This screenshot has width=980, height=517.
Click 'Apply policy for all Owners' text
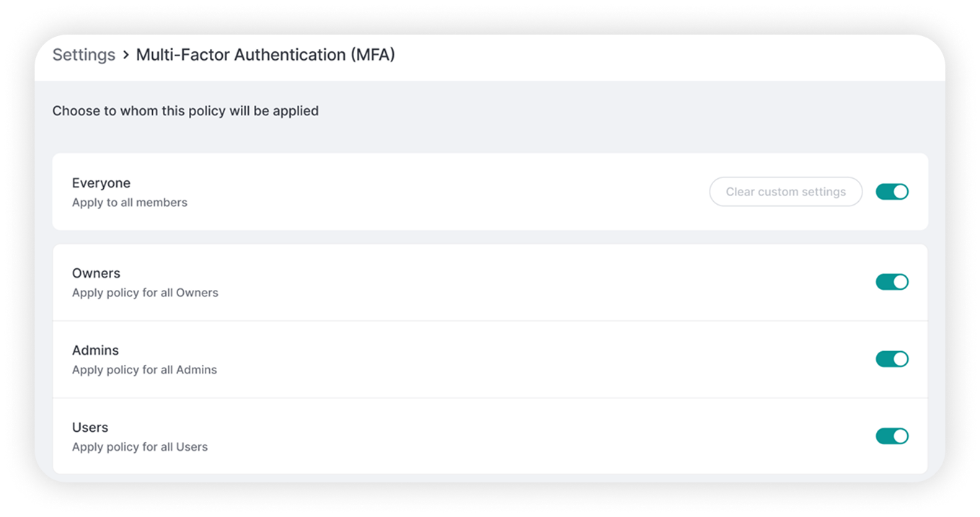point(145,293)
